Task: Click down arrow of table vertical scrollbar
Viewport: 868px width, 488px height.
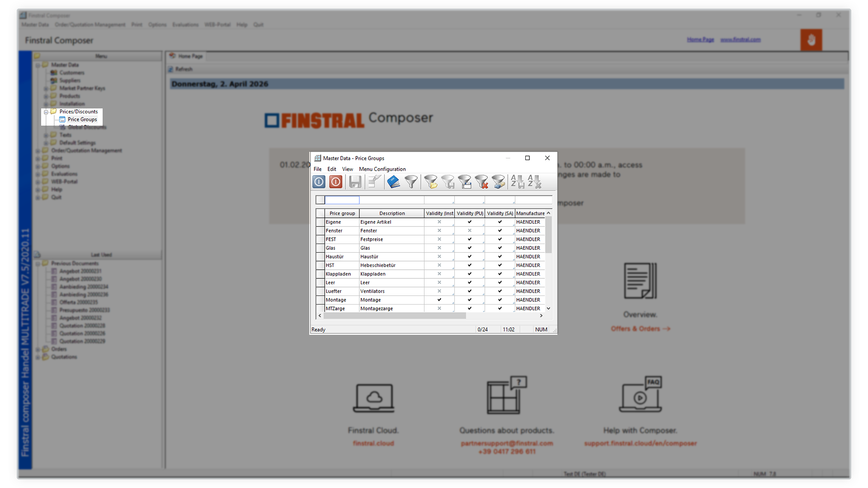Action: click(x=548, y=309)
